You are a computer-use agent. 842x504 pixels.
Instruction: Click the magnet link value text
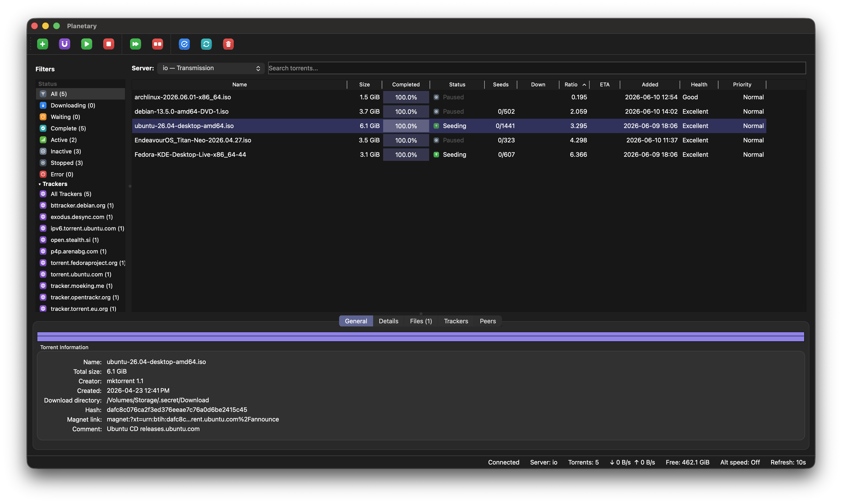[193, 420]
